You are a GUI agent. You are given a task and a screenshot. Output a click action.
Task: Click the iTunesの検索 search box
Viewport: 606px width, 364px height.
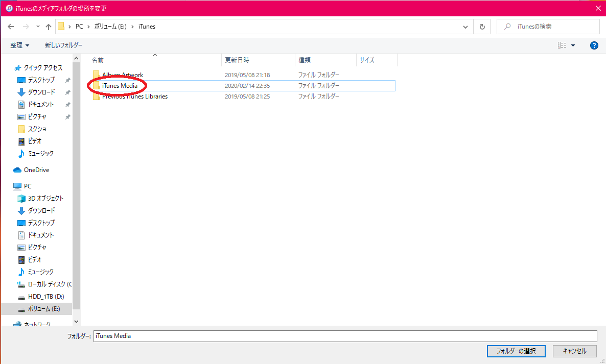[548, 27]
